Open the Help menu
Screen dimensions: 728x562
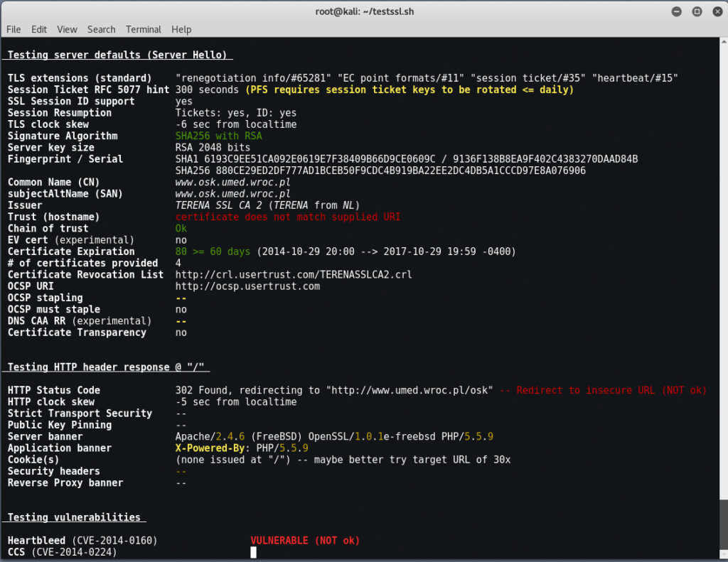point(181,29)
